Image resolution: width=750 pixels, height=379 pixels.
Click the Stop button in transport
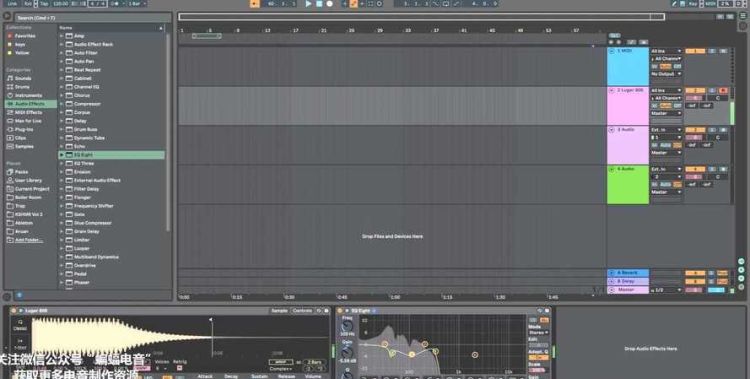pyautogui.click(x=319, y=4)
